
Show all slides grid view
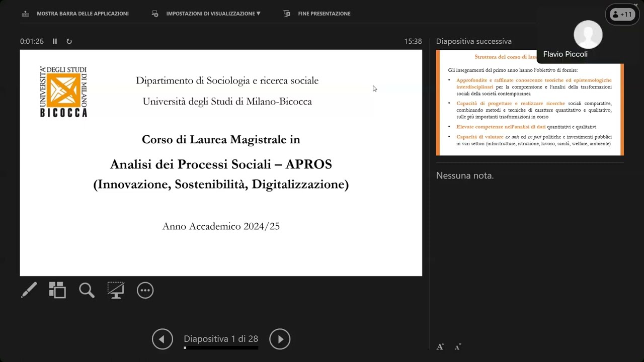[x=57, y=290]
